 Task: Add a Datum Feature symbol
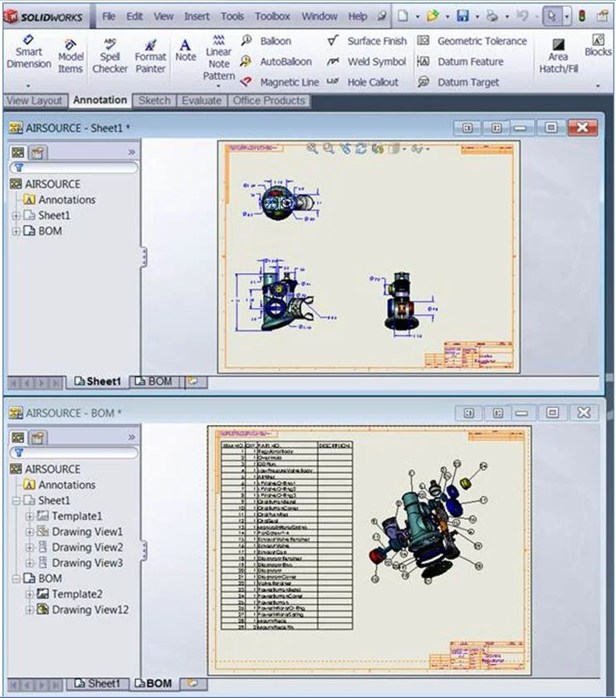point(461,61)
